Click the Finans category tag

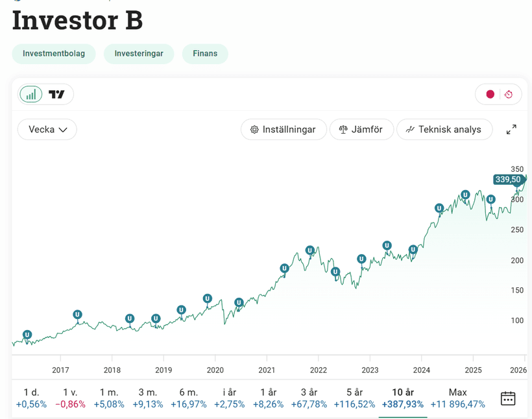tap(205, 53)
